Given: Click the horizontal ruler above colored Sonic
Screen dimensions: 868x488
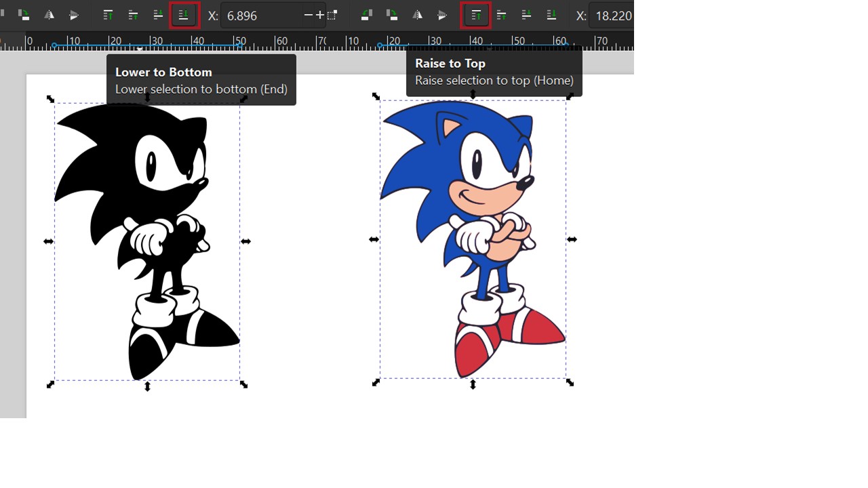Looking at the screenshot, I should tap(480, 41).
